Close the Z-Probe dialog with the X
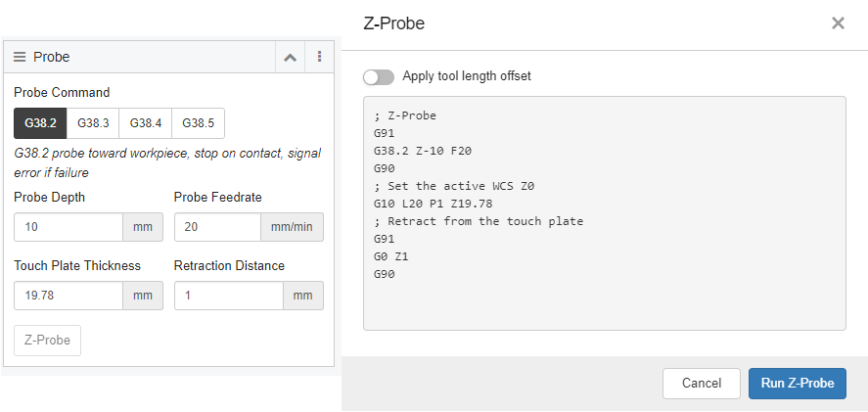 pyautogui.click(x=838, y=23)
